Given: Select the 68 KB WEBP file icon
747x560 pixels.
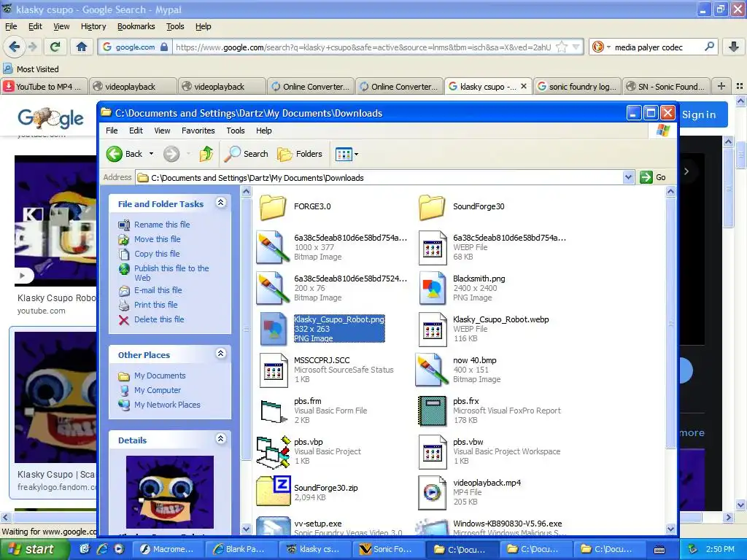Looking at the screenshot, I should [432, 248].
